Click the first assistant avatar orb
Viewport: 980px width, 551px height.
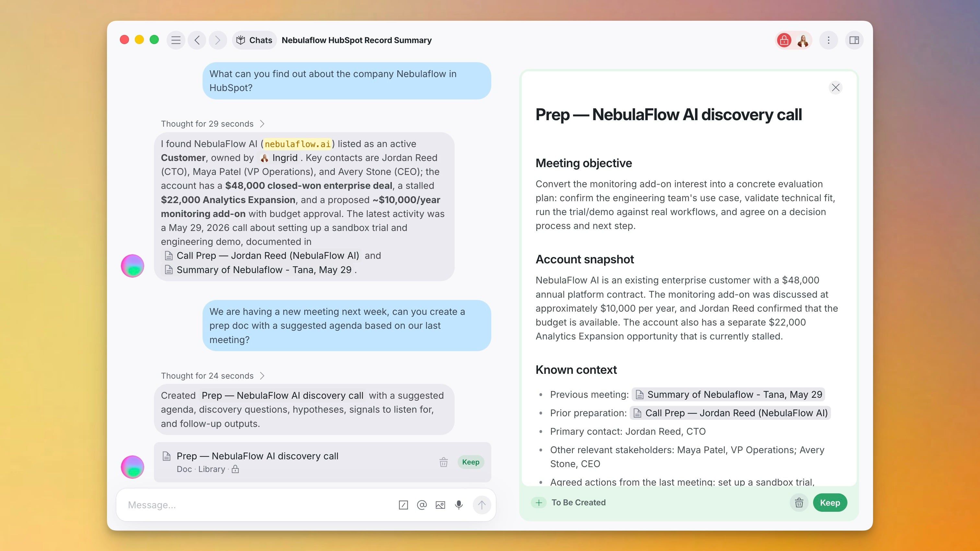tap(133, 266)
